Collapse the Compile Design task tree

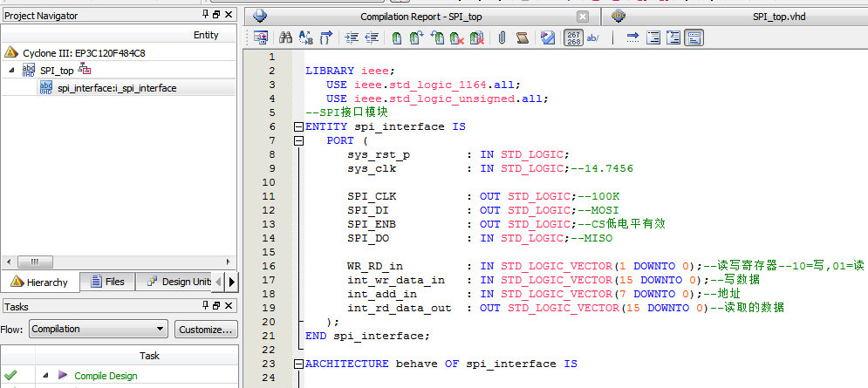[x=45, y=376]
